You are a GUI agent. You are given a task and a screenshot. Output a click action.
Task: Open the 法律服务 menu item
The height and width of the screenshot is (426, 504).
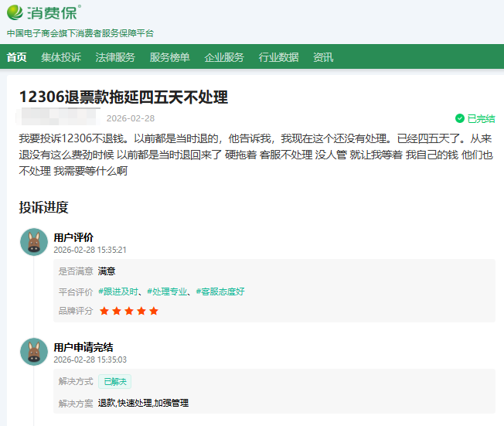pos(115,57)
